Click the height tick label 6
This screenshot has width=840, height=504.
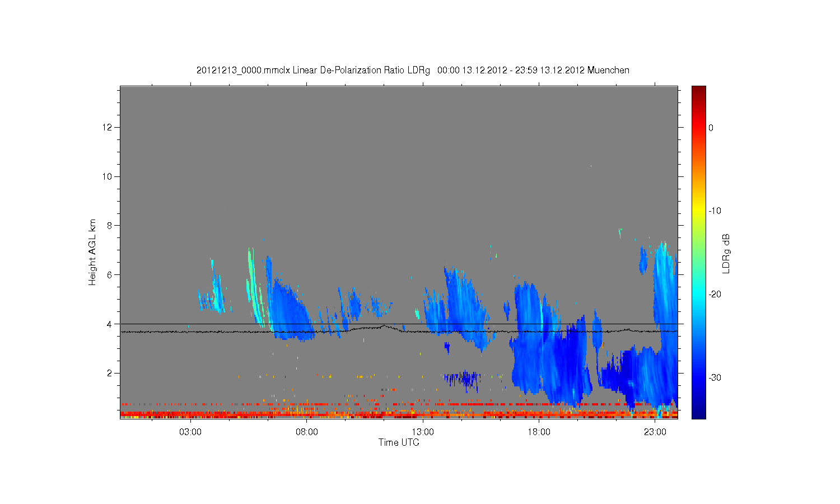tap(110, 275)
